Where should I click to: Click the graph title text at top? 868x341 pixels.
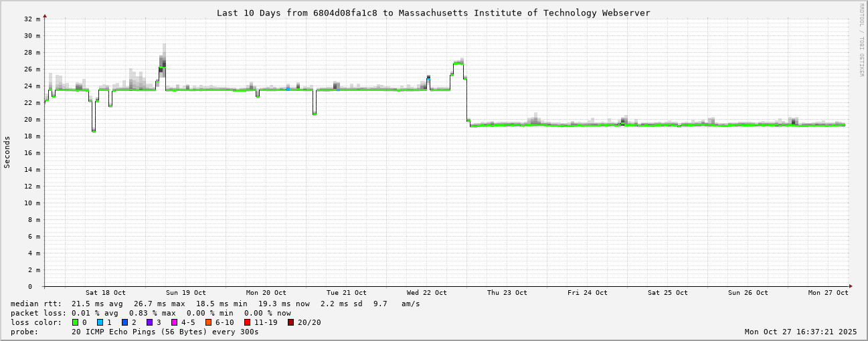pyautogui.click(x=433, y=13)
